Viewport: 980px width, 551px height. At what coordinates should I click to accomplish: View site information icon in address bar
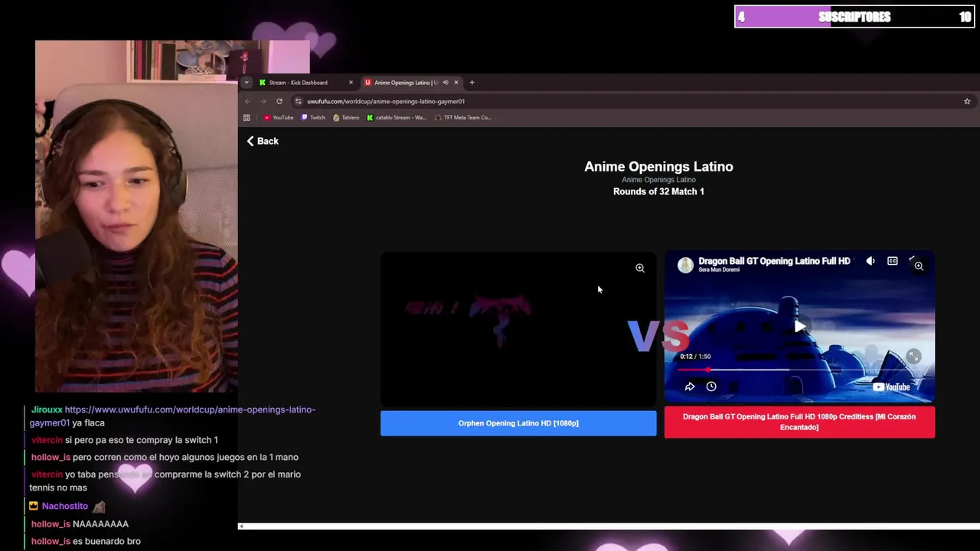pos(298,101)
